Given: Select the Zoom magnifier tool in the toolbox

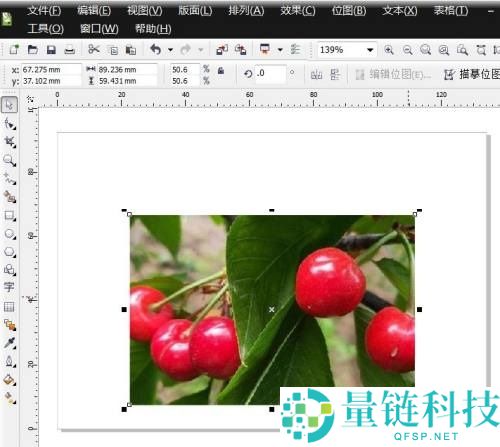Looking at the screenshot, I should [9, 161].
